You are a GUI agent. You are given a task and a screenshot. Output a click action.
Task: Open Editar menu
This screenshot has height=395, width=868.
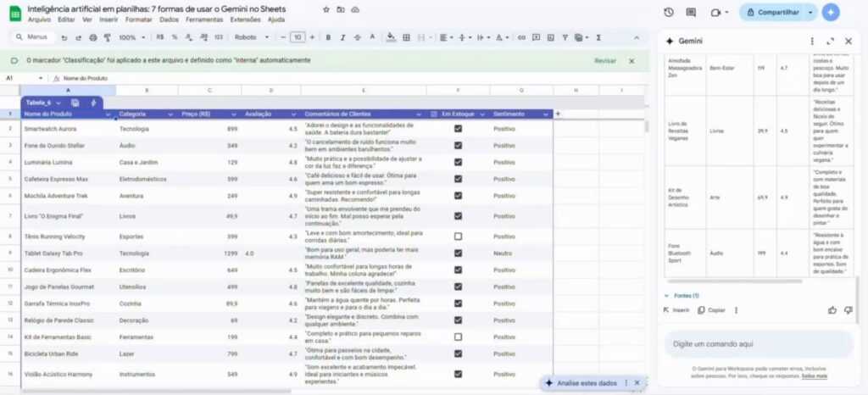[x=66, y=19]
